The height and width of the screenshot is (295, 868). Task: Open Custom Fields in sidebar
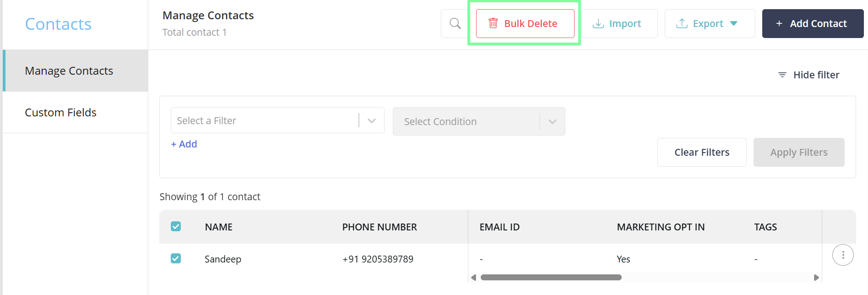click(x=61, y=113)
